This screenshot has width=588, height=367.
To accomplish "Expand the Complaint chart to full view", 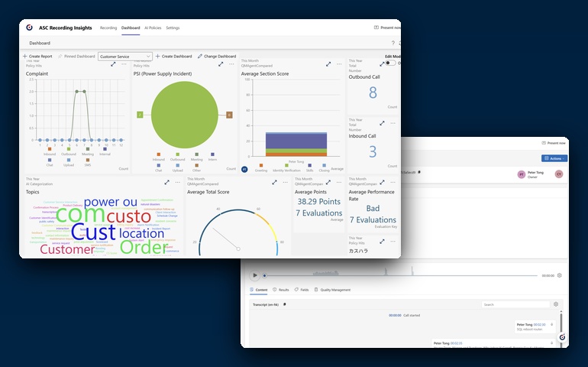I will point(113,64).
